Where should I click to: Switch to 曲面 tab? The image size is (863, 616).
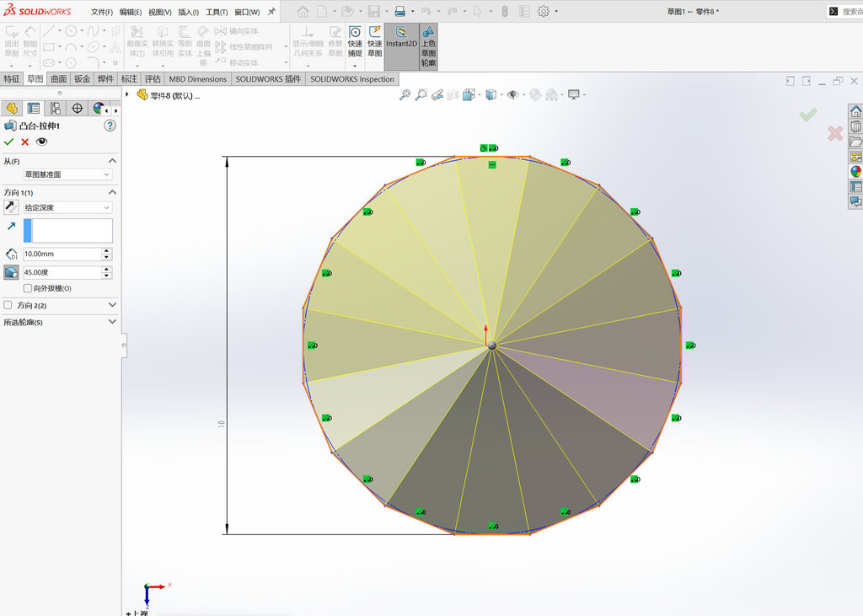point(58,78)
